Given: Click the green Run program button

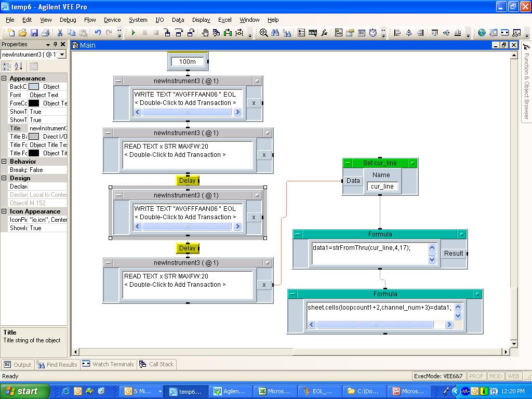Looking at the screenshot, I should [133, 33].
